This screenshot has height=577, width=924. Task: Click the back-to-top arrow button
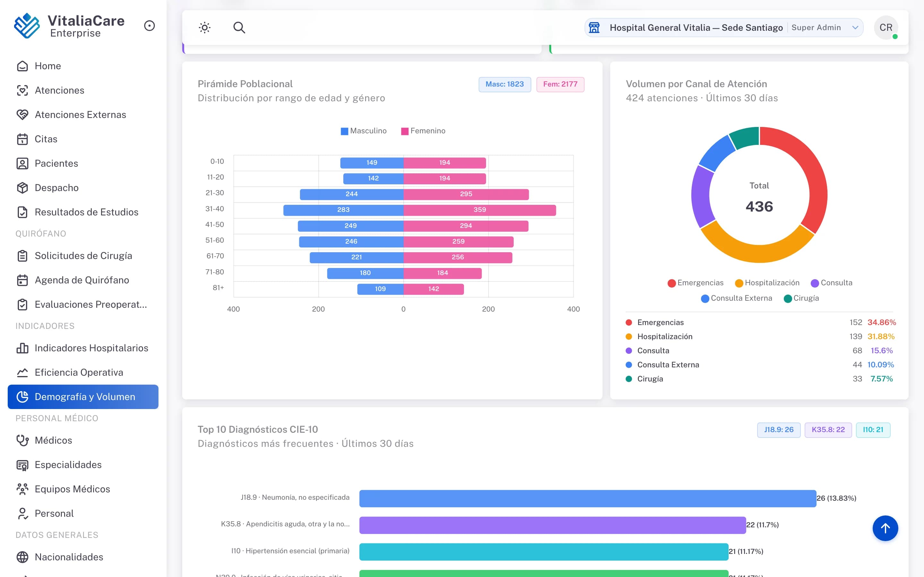885,528
